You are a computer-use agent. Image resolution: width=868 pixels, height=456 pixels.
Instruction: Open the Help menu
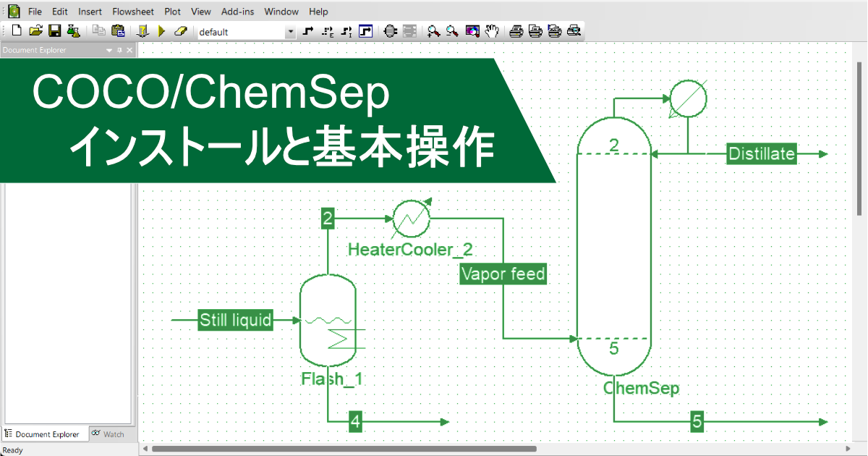318,12
